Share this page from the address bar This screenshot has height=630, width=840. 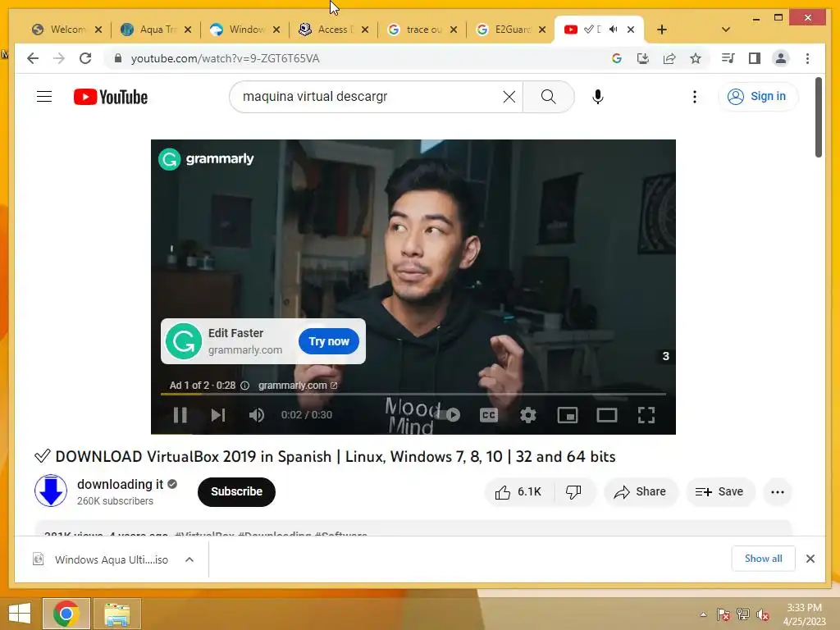click(x=669, y=58)
